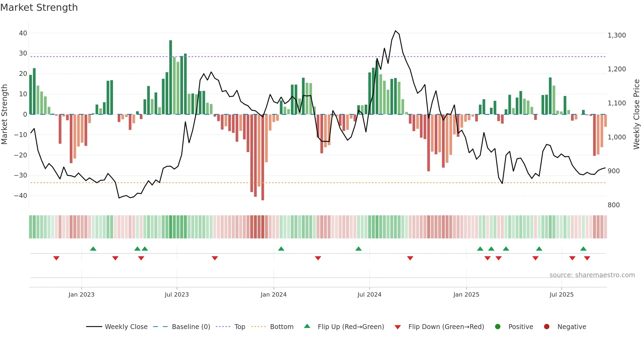Click the Positive legend label
Image resolution: width=644 pixels, height=362 pixels.
[521, 327]
